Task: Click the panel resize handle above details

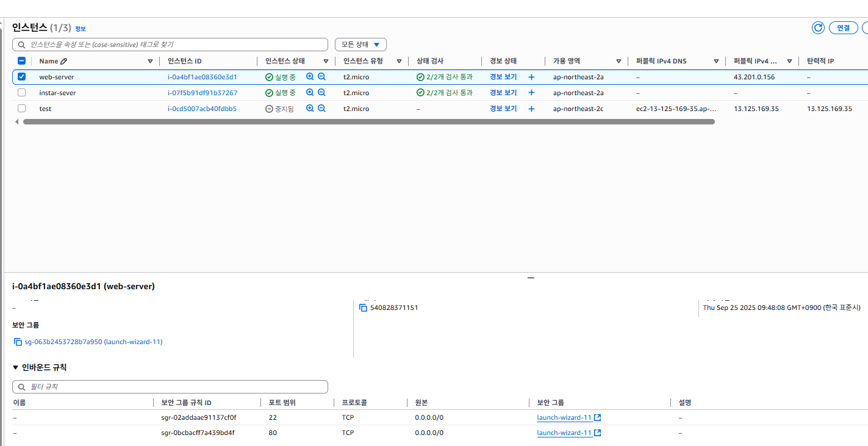Action: pos(531,278)
